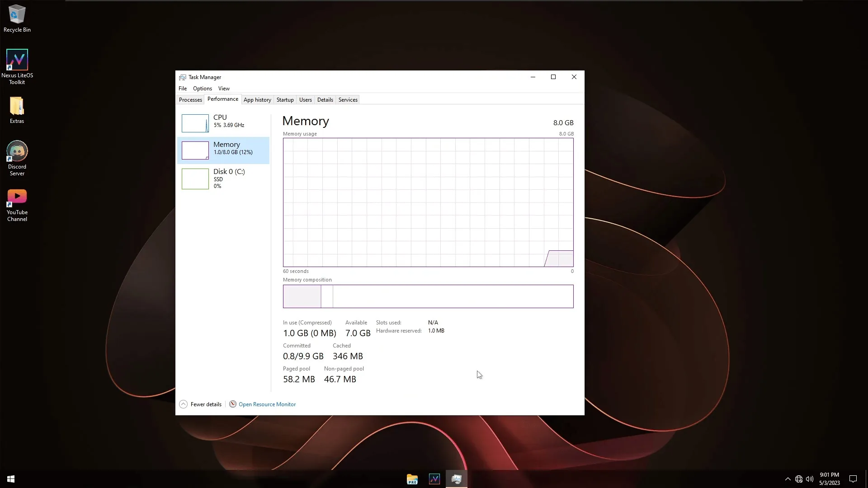Open the View menu
Viewport: 868px width, 488px height.
click(x=224, y=89)
